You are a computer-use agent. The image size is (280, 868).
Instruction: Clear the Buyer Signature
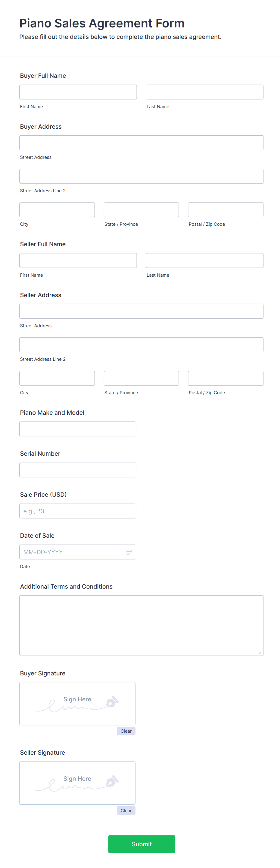[126, 731]
